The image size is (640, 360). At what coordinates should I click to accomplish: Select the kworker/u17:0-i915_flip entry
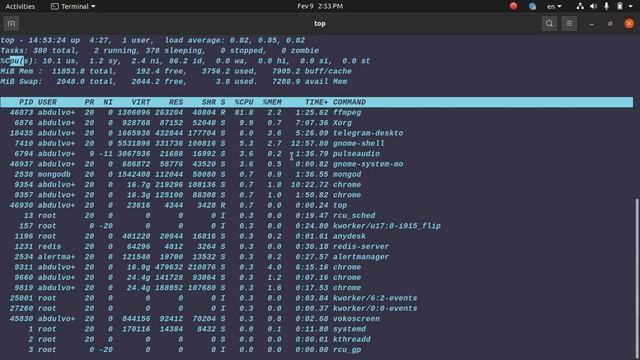coord(387,226)
